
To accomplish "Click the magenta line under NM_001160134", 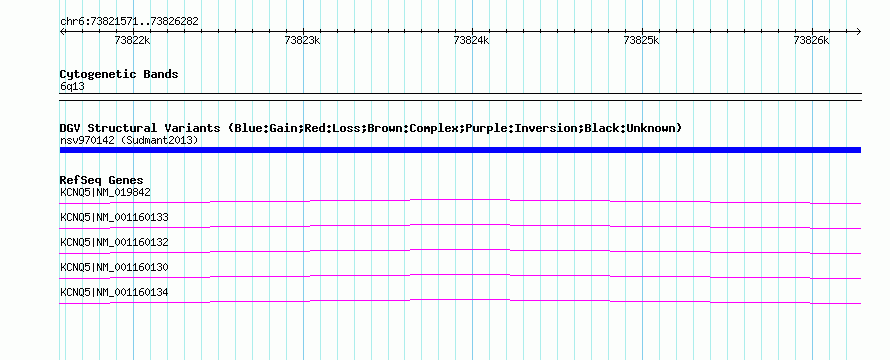I will pyautogui.click(x=460, y=301).
